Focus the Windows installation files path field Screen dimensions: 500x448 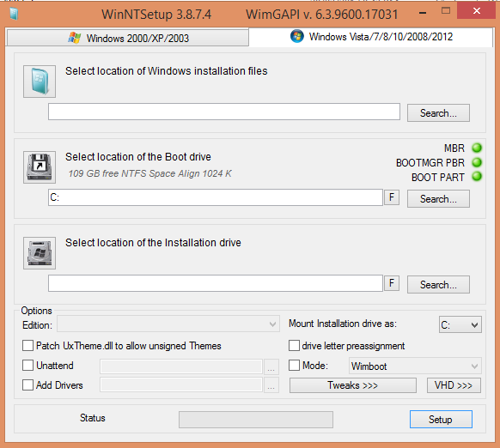[x=224, y=112]
